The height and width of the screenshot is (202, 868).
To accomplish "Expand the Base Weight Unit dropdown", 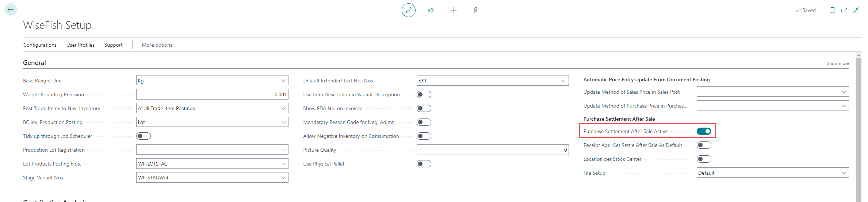I will point(283,81).
